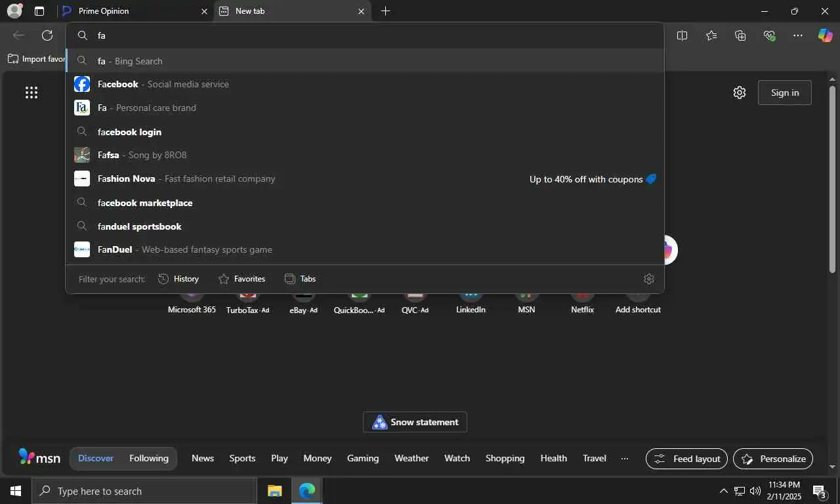The width and height of the screenshot is (840, 504).
Task: Open the Weather category
Action: click(411, 458)
